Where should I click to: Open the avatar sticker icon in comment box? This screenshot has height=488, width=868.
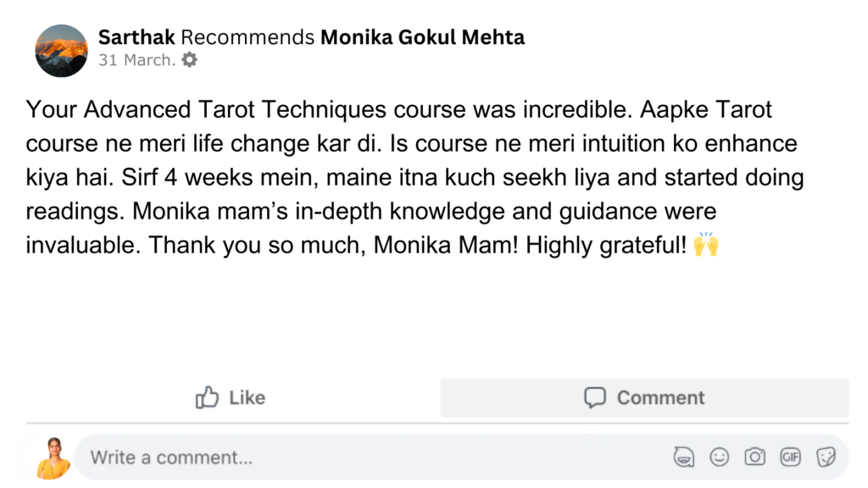(683, 457)
